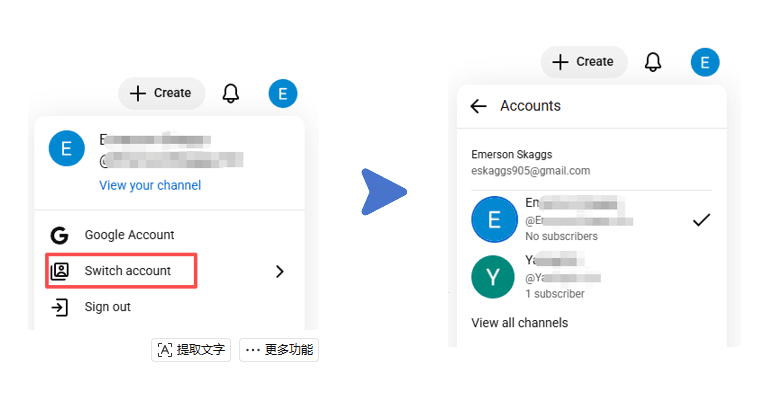Open notifications bell in left panel
The height and width of the screenshot is (397, 763).
(231, 93)
